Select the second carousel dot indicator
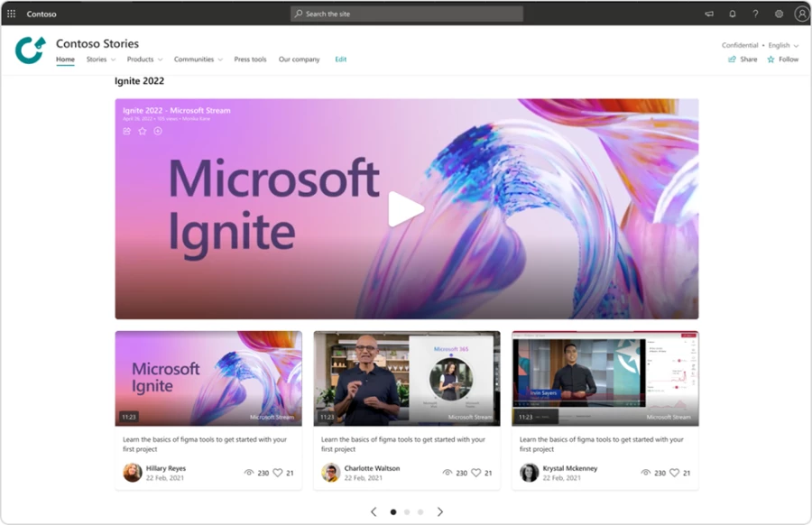 (406, 511)
